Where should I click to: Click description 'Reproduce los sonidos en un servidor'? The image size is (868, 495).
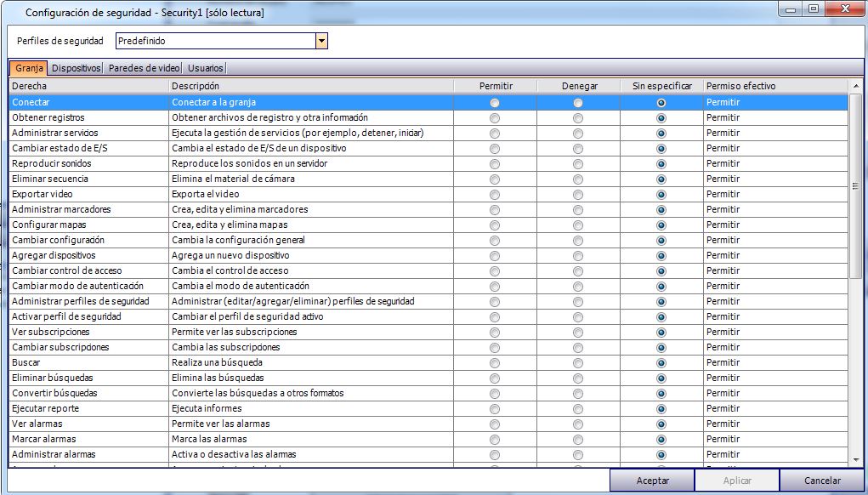249,164
